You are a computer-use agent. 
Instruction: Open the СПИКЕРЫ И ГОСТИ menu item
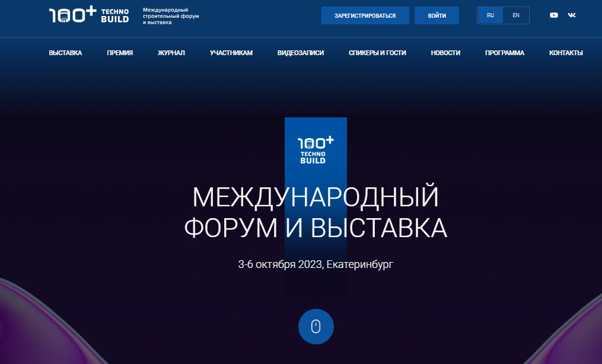point(377,53)
